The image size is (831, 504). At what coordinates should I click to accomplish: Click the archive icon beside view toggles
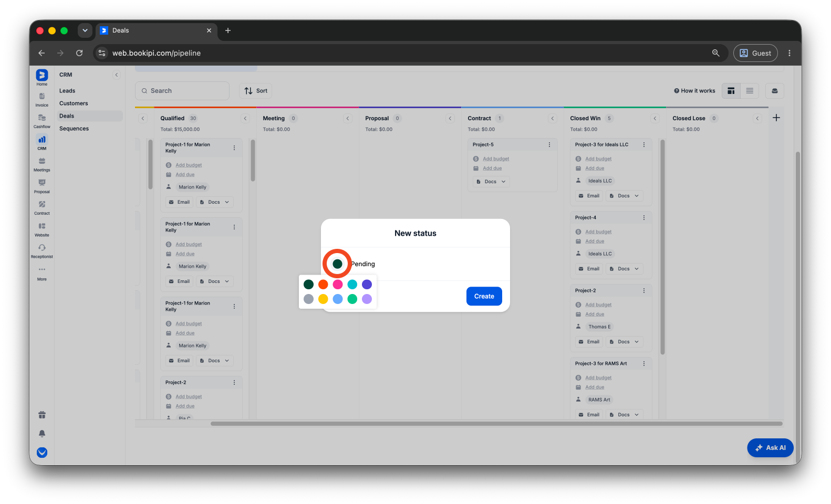(774, 91)
